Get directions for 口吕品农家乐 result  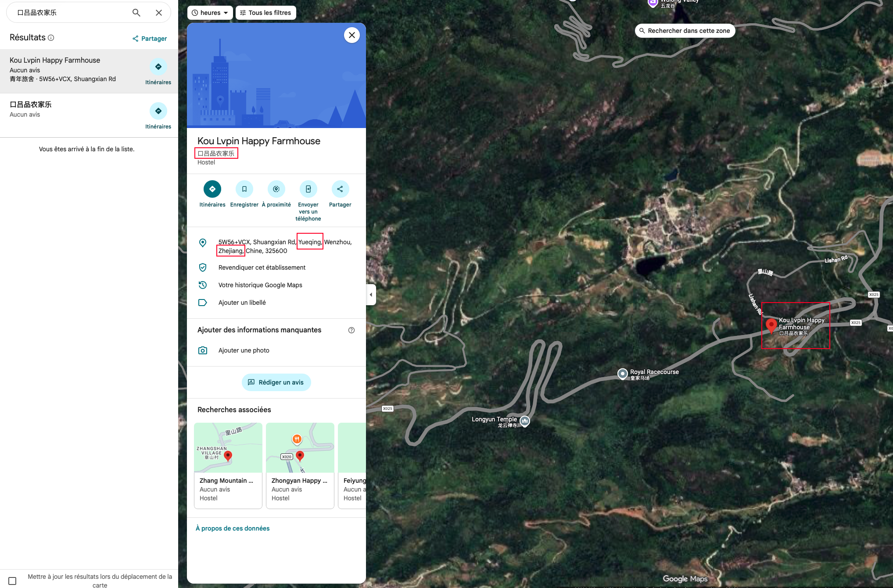coord(158,116)
